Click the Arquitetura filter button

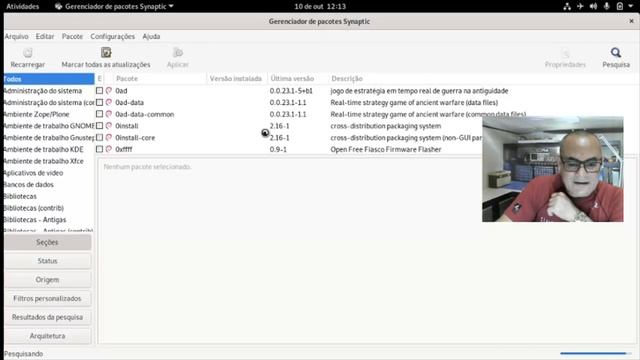(x=47, y=336)
